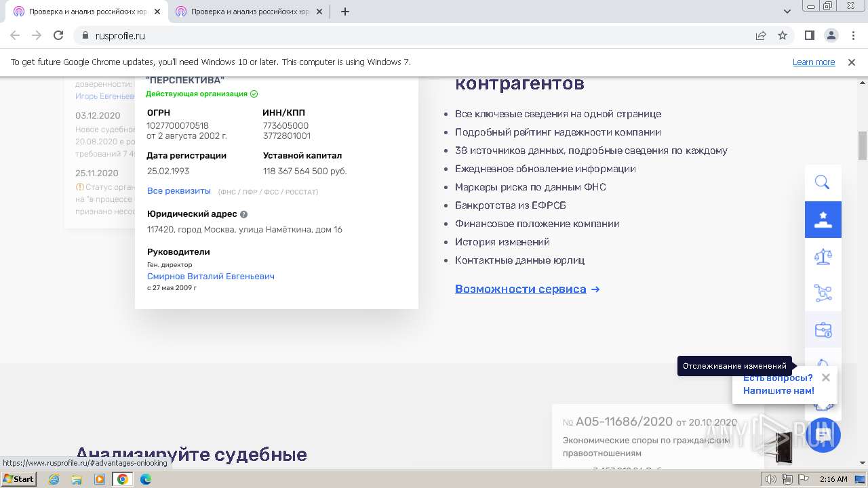Screen dimensions: 868x488
Task: Launch Microsoft Edge from the taskbar
Action: tap(146, 479)
